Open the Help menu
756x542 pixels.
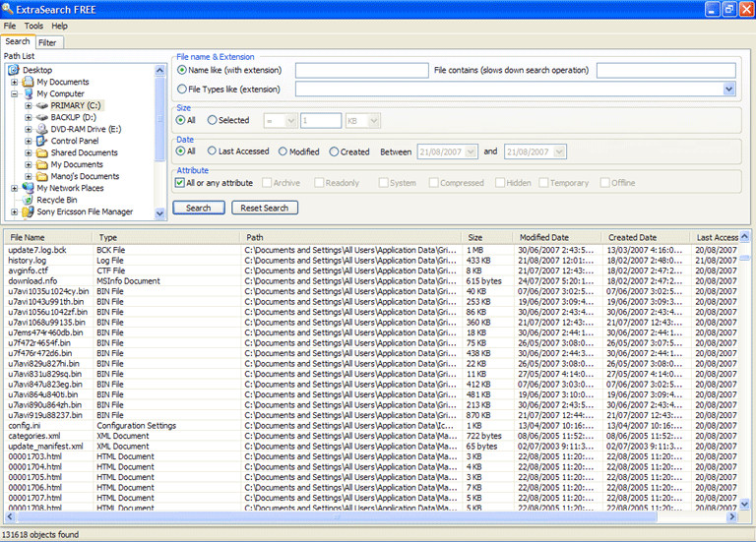click(59, 26)
